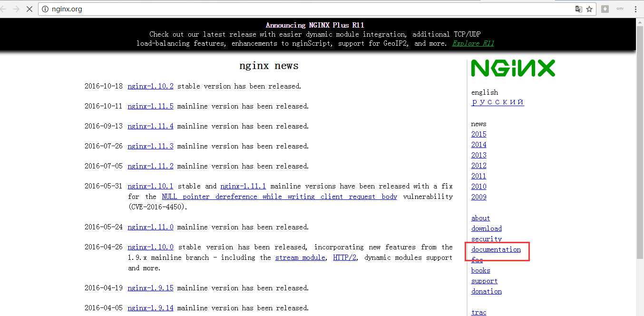Open the donation link in sidebar
Viewport: 644px width, 316px height.
[487, 292]
